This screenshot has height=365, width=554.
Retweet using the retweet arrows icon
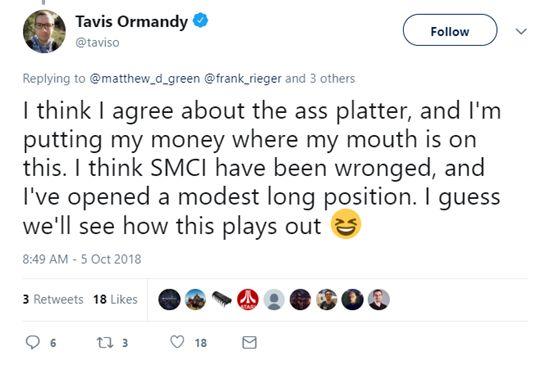(x=105, y=342)
